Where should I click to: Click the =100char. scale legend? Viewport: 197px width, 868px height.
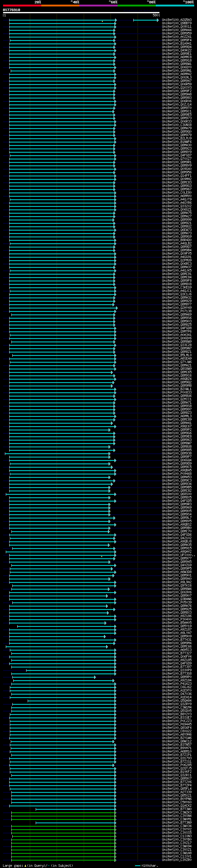click(x=146, y=866)
